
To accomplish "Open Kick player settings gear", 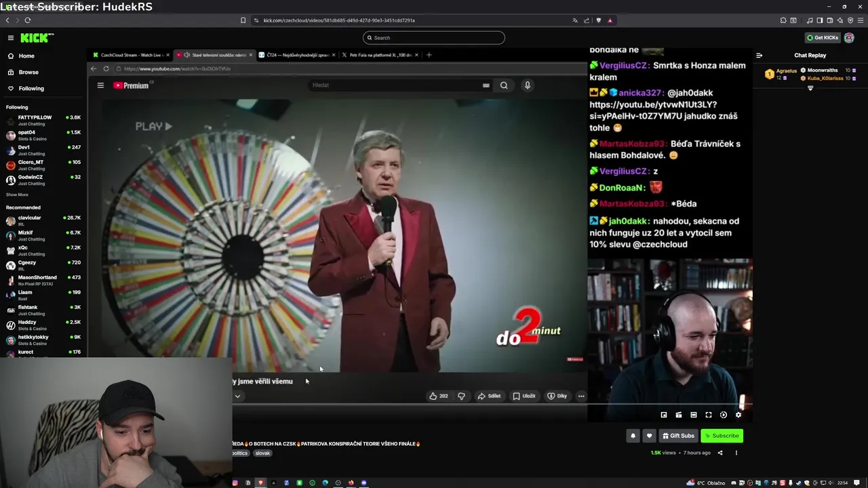I will click(738, 415).
